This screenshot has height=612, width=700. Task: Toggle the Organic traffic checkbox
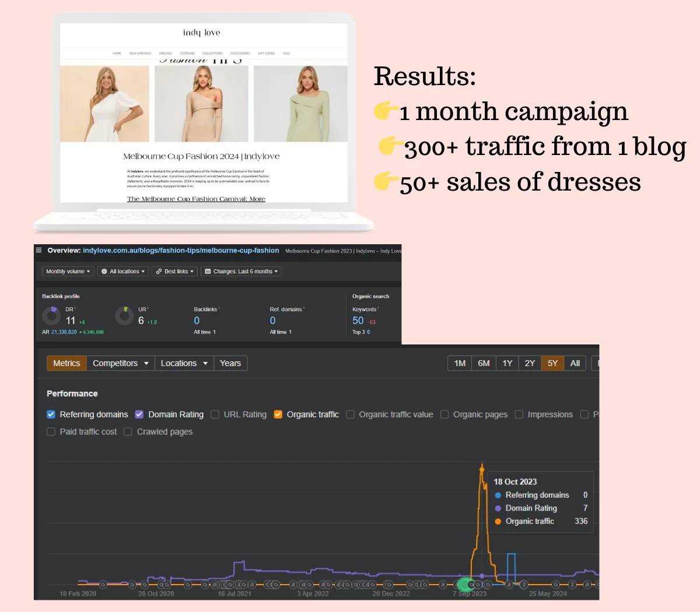click(278, 414)
